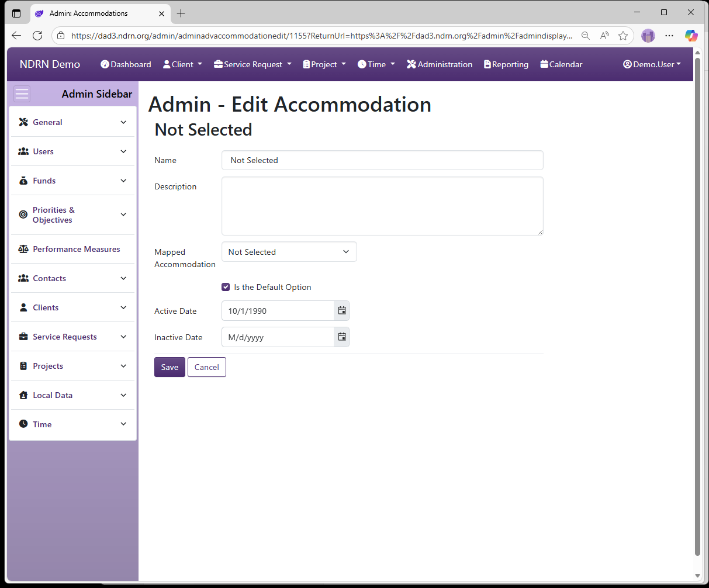Click the Contacts people icon in sidebar

(x=23, y=278)
